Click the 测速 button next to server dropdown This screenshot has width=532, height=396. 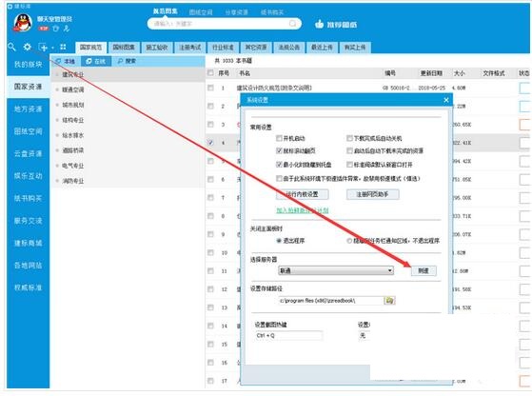pos(424,270)
